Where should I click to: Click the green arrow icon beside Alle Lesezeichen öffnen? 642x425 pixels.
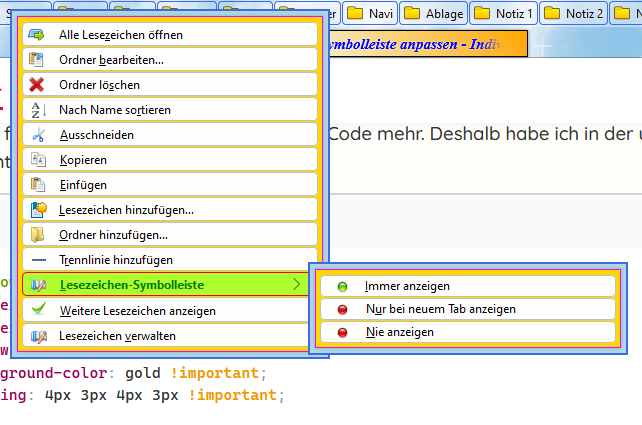[36, 35]
